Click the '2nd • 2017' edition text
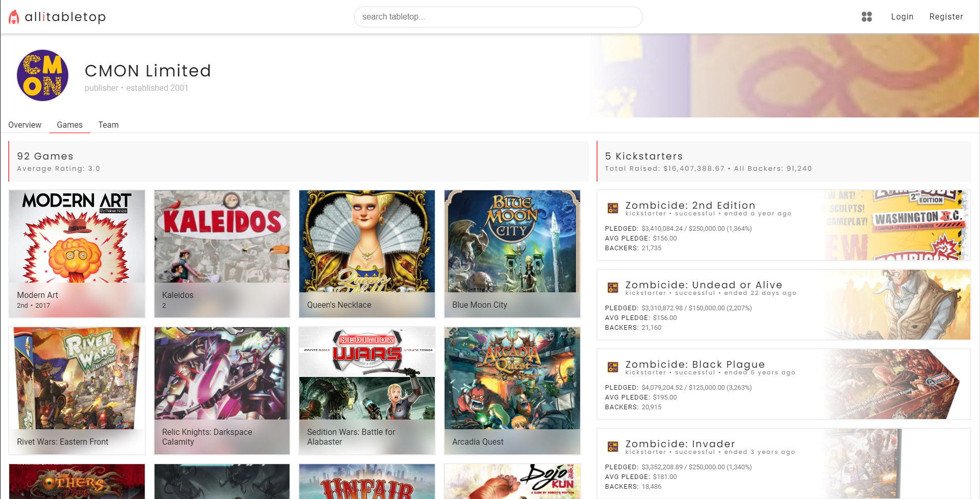980x499 pixels. [33, 305]
